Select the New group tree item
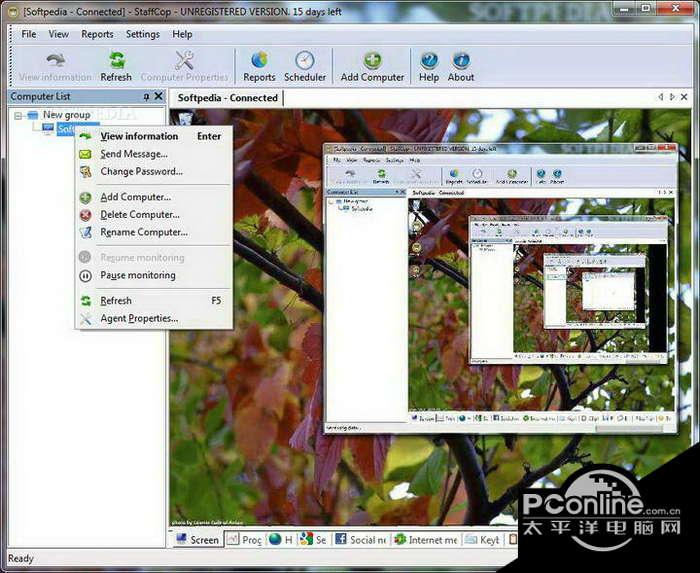 pyautogui.click(x=66, y=115)
